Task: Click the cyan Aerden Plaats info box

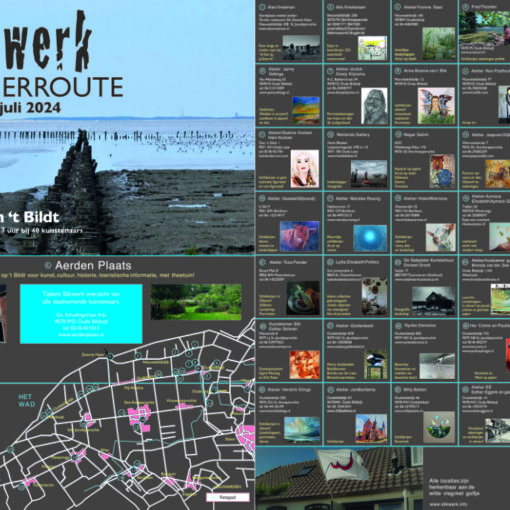Action: pos(81,314)
